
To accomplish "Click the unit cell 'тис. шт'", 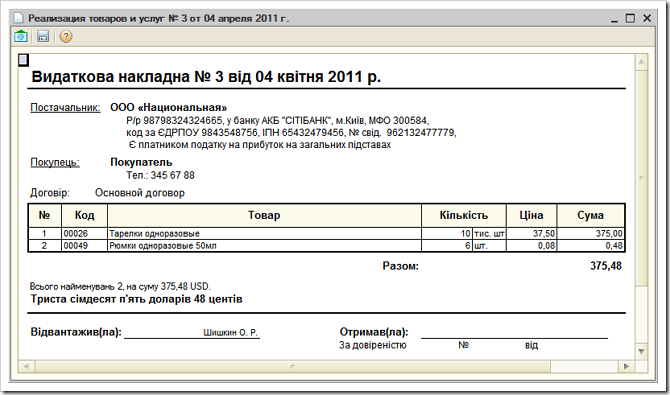I will click(489, 234).
